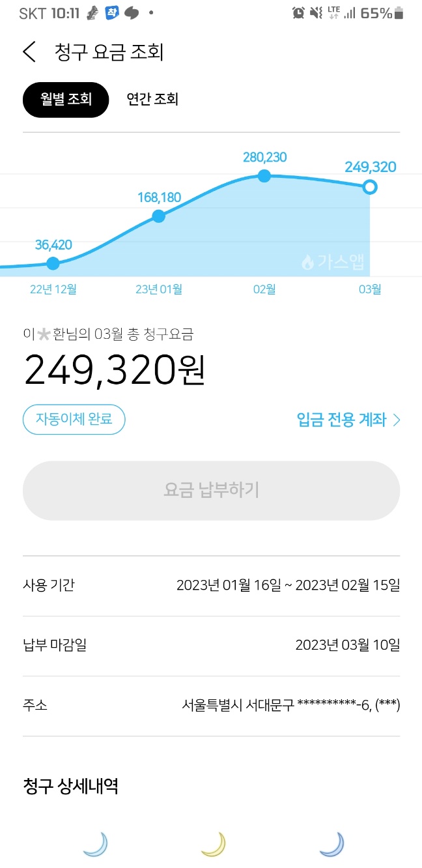Switch to the 연간 조회 tab

click(x=152, y=100)
